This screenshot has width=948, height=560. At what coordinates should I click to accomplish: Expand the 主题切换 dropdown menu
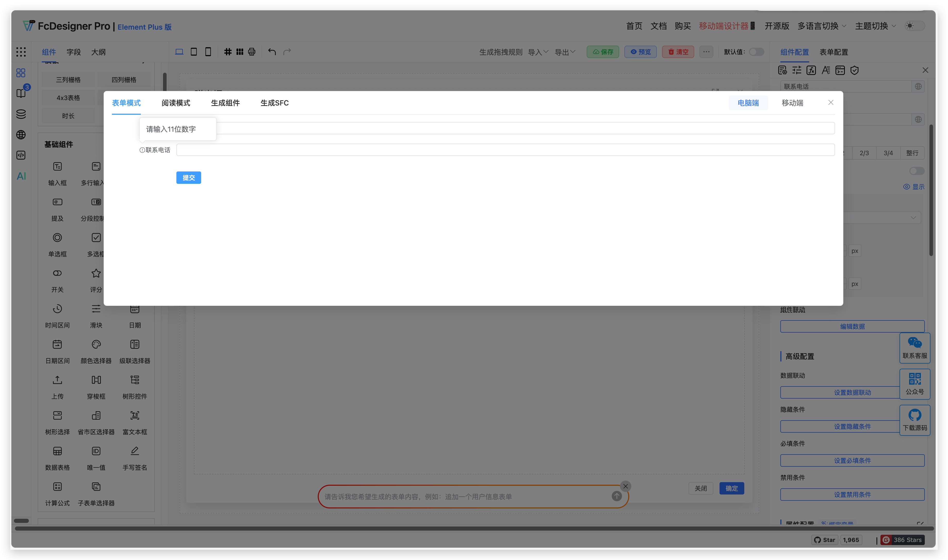(x=875, y=26)
